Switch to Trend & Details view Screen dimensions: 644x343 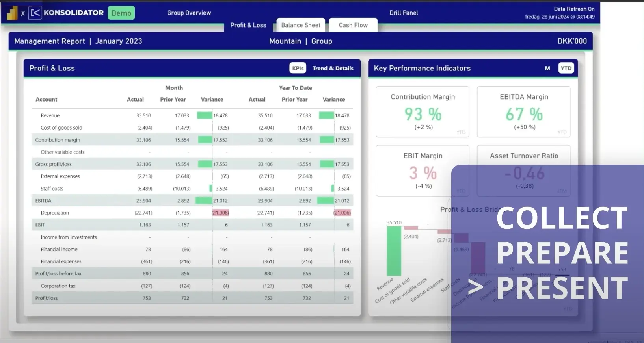click(x=333, y=68)
